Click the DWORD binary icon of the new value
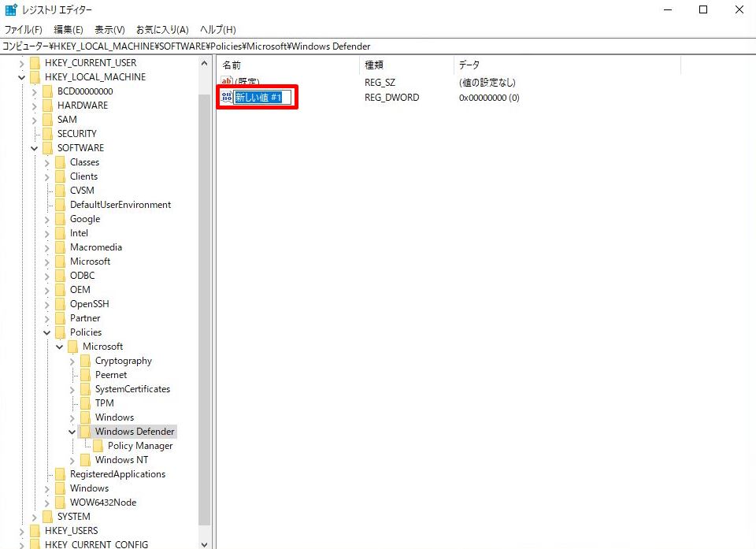 pyautogui.click(x=227, y=97)
